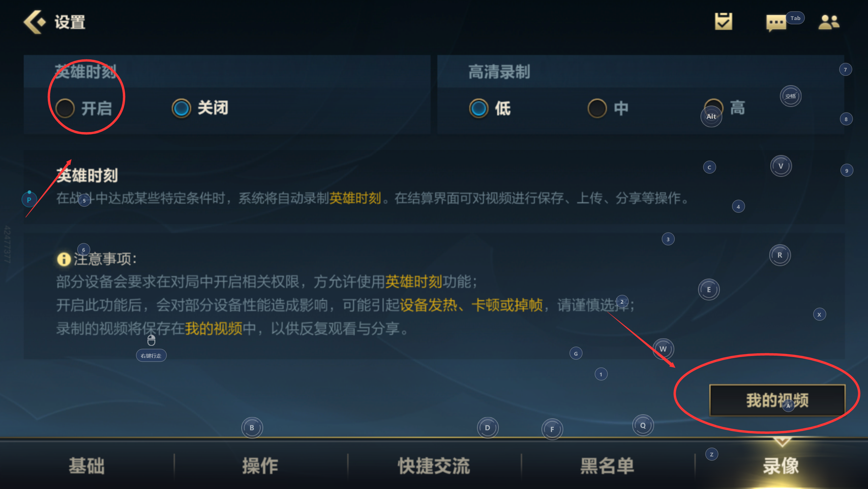This screenshot has height=489, width=868.
Task: Open the 我的视频 button
Action: pos(777,400)
